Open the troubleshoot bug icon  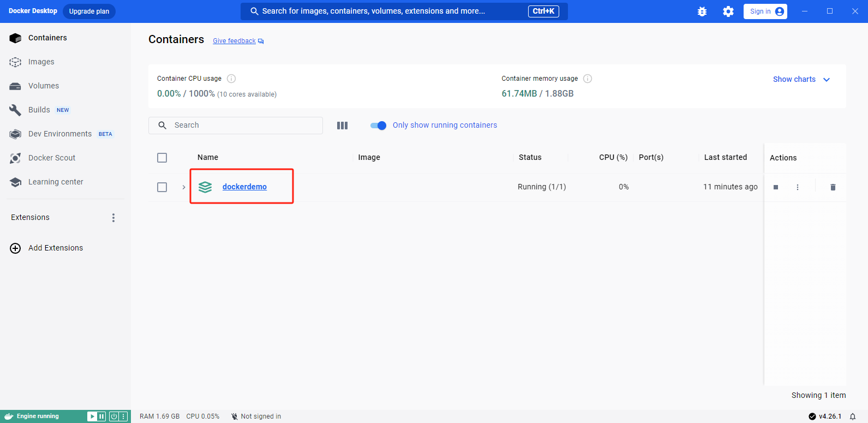[x=702, y=11]
